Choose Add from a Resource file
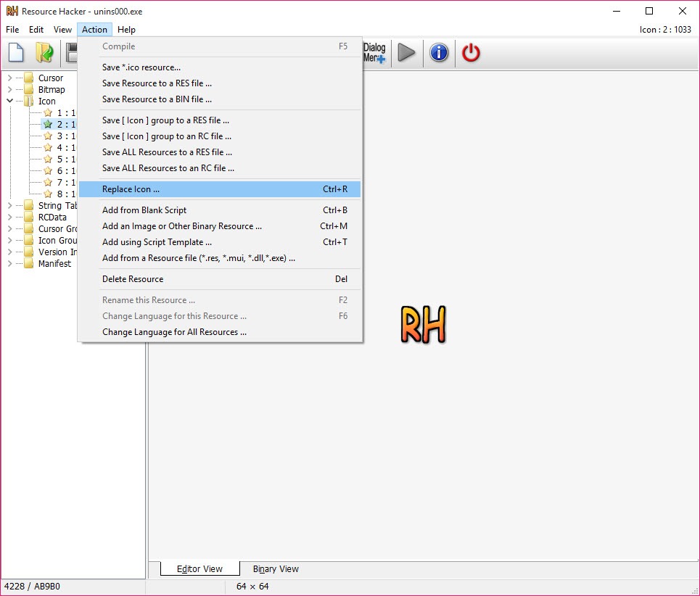Image resolution: width=700 pixels, height=596 pixels. point(220,258)
